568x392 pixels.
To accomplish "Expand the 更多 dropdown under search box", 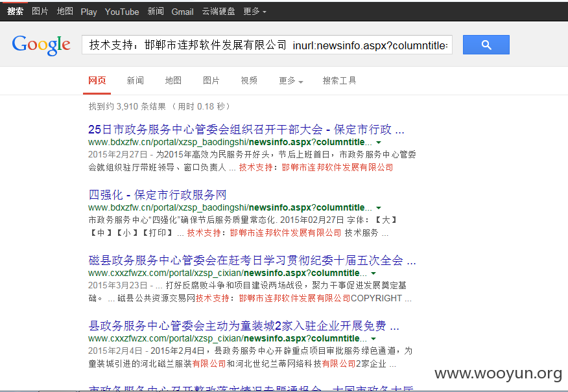I will point(291,80).
